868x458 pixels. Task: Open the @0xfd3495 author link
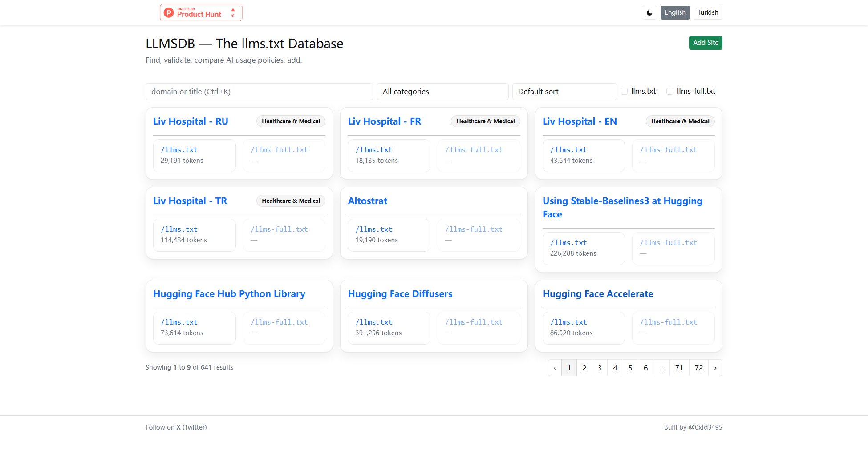coord(705,427)
